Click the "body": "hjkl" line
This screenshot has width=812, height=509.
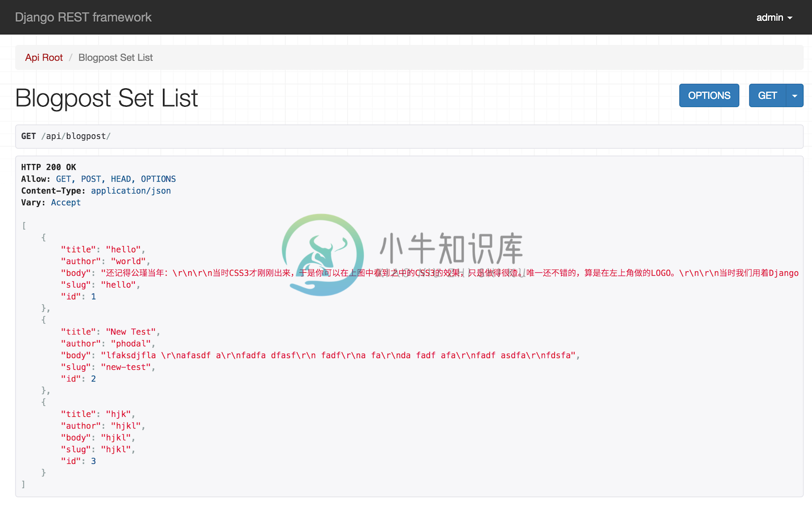(x=98, y=438)
